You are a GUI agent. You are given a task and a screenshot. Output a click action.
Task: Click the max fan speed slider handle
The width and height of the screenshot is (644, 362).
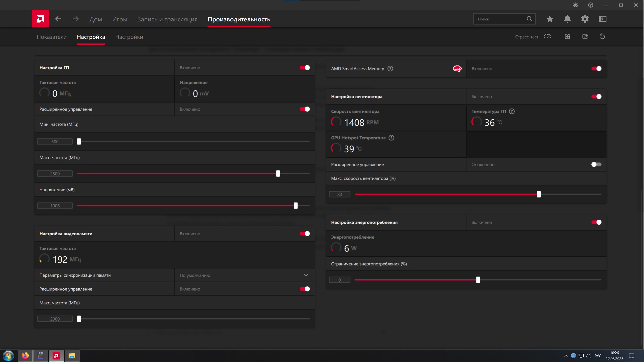539,194
